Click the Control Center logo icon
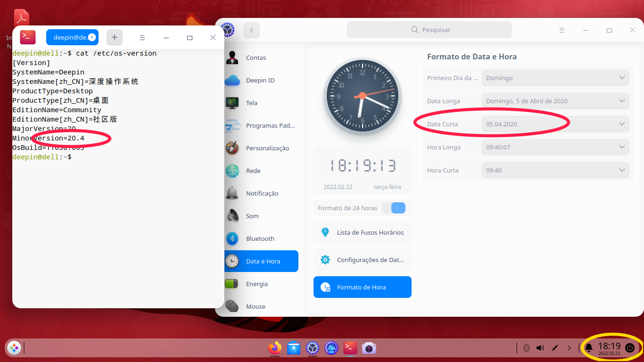This screenshot has width=644, height=362. (227, 30)
